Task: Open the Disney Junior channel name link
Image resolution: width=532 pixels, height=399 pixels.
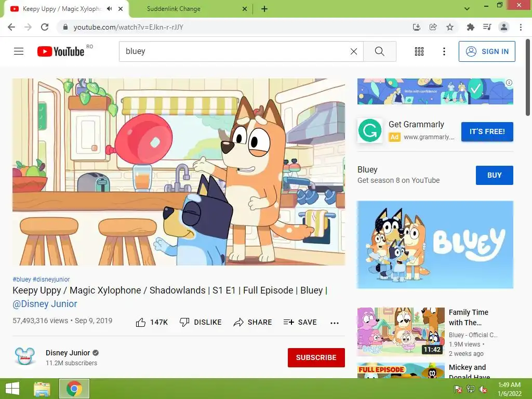Action: click(68, 353)
